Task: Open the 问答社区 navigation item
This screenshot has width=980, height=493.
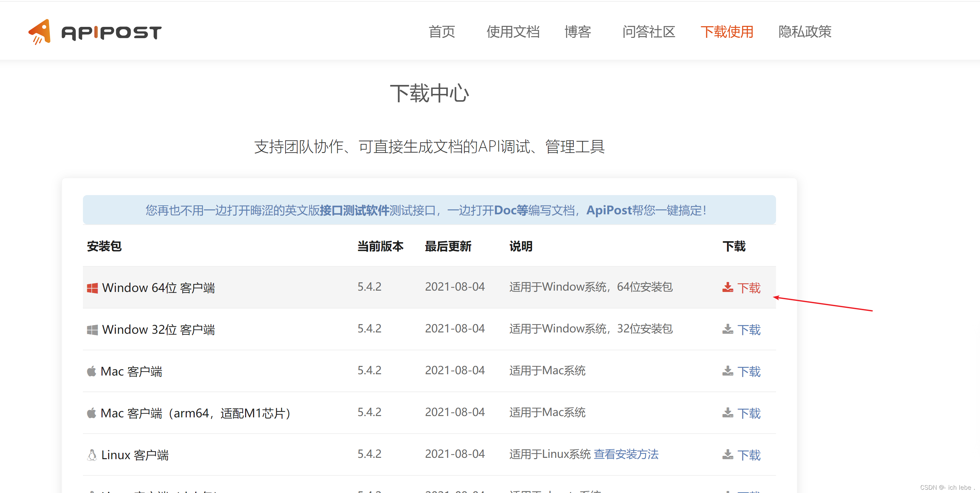Action: (x=649, y=32)
